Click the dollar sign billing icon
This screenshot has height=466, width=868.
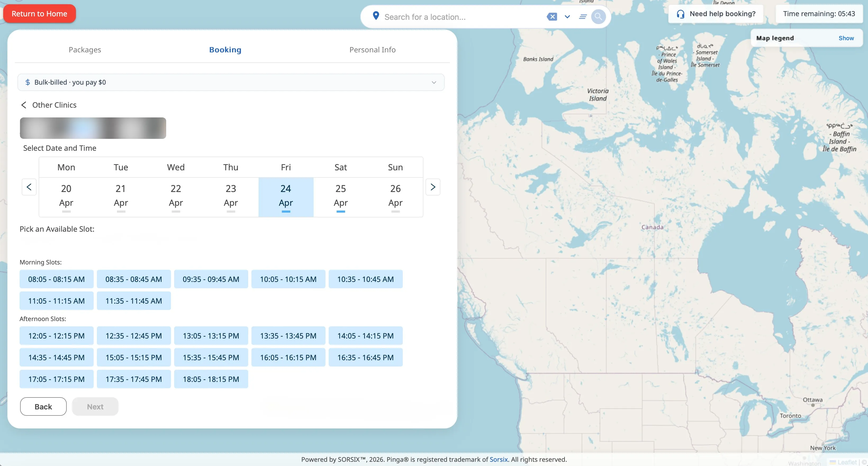pos(28,82)
